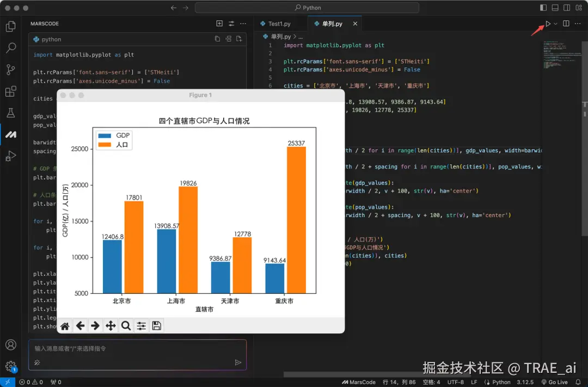Change end of line sequence LF

click(474, 382)
